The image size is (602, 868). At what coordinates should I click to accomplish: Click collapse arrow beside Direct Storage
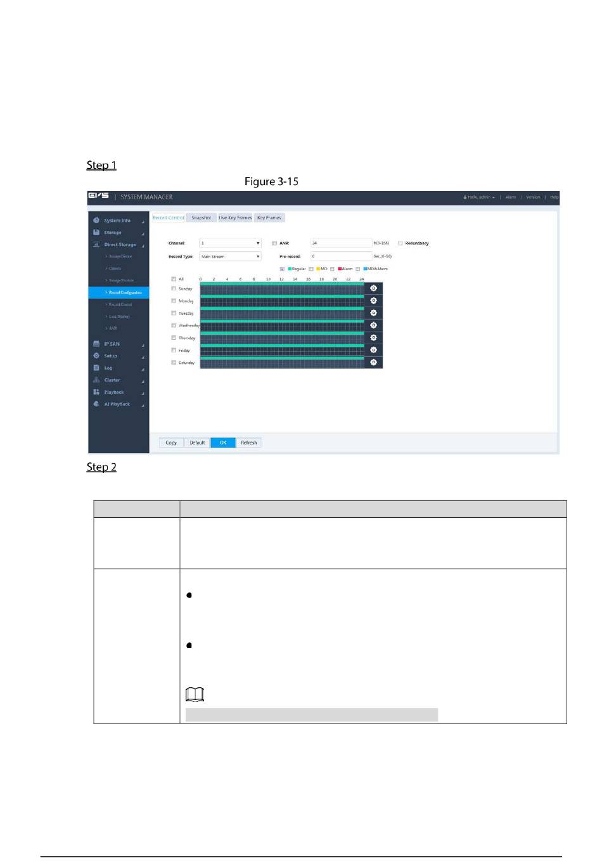click(x=143, y=246)
